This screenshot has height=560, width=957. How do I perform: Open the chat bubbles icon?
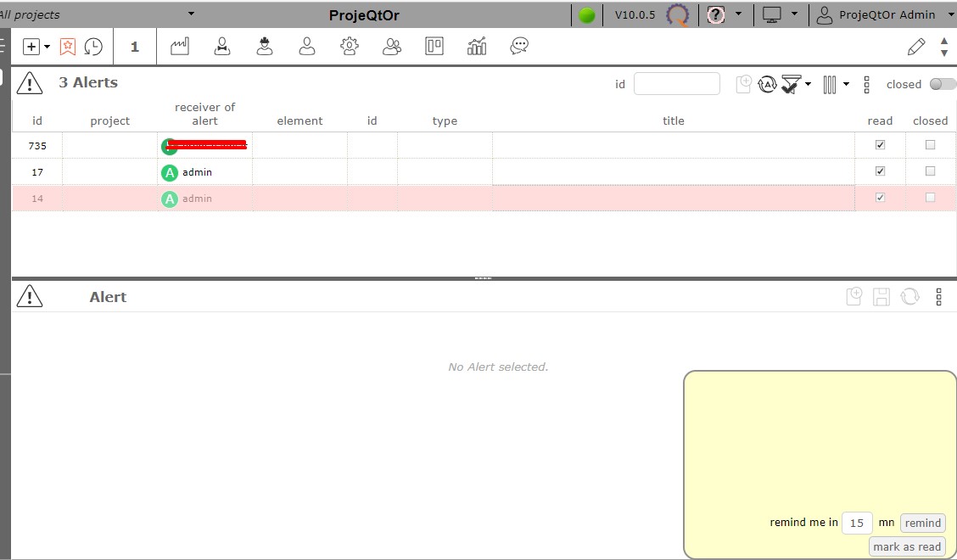pyautogui.click(x=519, y=46)
